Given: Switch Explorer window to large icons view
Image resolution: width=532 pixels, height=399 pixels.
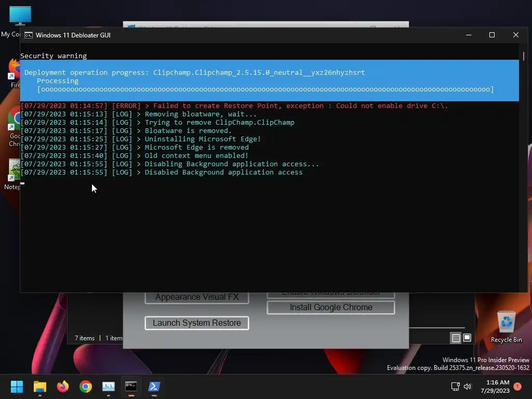Looking at the screenshot, I should [467, 338].
